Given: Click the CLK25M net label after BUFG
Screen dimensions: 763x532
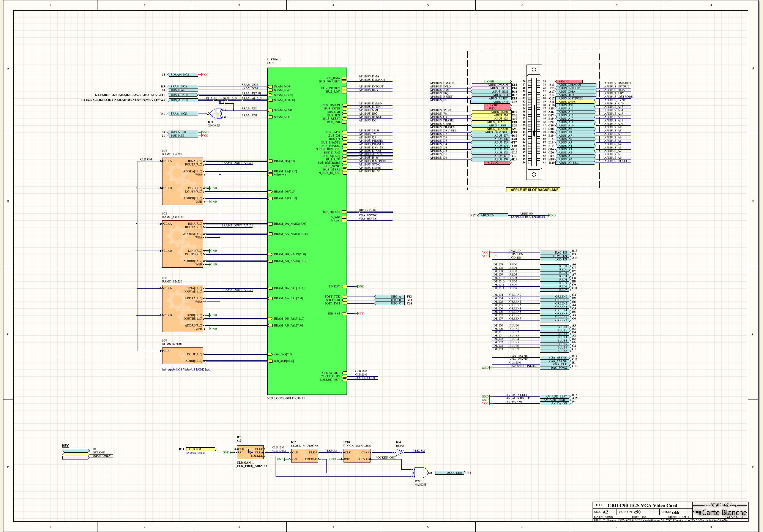Looking at the screenshot, I should click(x=419, y=451).
